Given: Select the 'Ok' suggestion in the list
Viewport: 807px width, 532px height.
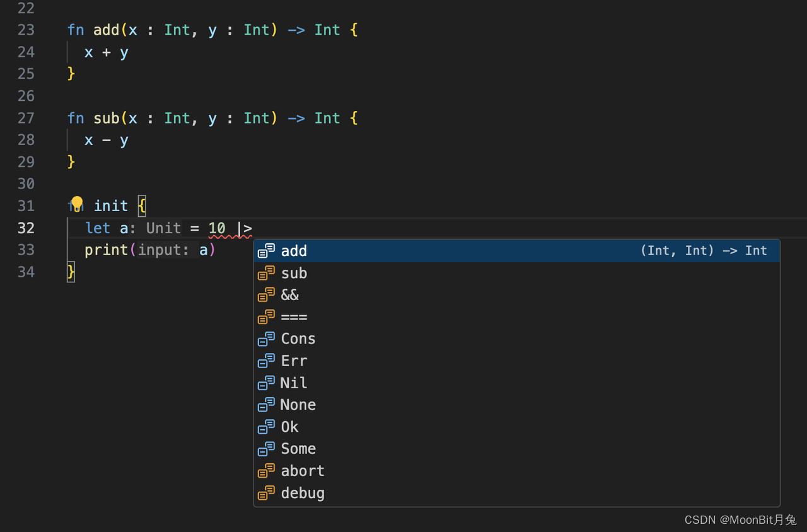Looking at the screenshot, I should tap(516, 427).
